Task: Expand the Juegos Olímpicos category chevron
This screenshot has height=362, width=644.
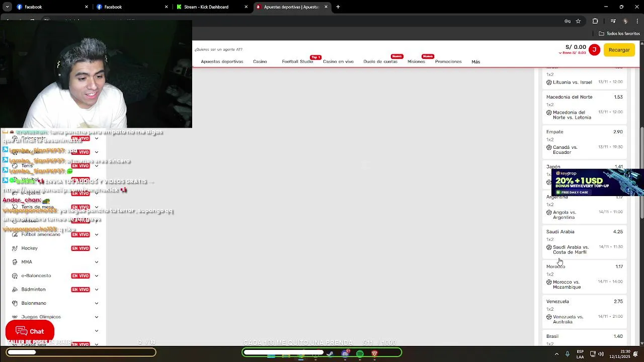Action: click(97, 317)
